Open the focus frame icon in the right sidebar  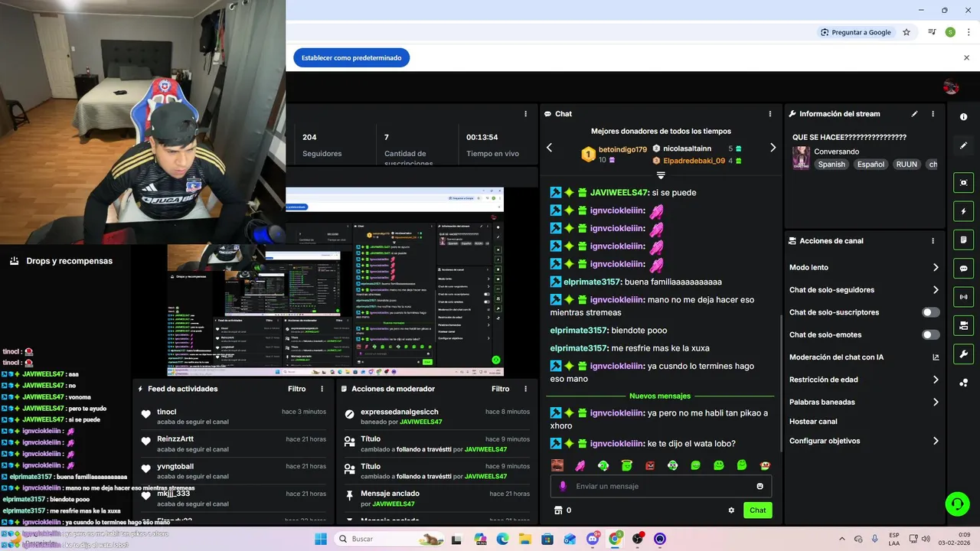pyautogui.click(x=963, y=182)
